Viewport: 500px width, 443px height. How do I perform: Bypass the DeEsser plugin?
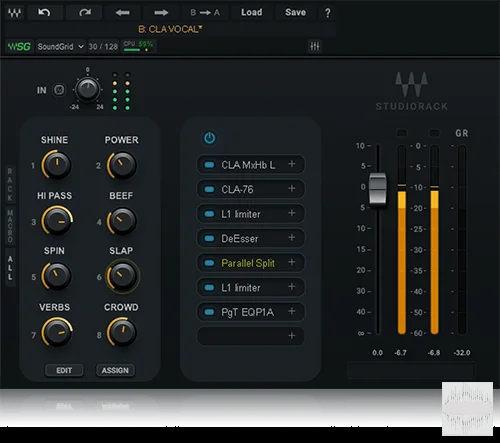pos(209,238)
